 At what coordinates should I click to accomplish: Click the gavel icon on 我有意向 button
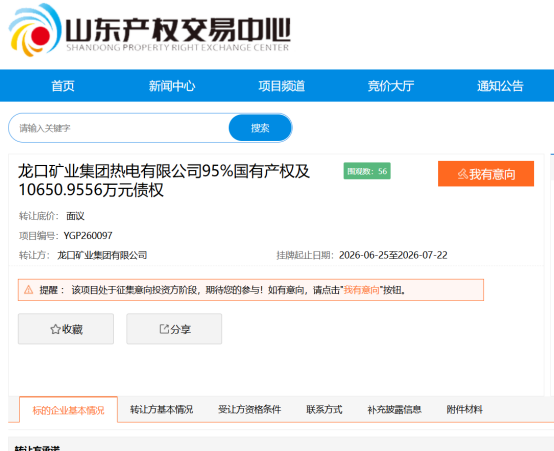tap(462, 174)
